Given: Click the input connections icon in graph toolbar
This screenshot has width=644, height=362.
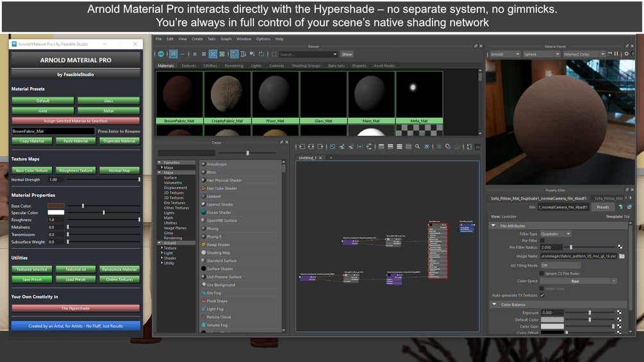Looking at the screenshot, I should (302, 147).
